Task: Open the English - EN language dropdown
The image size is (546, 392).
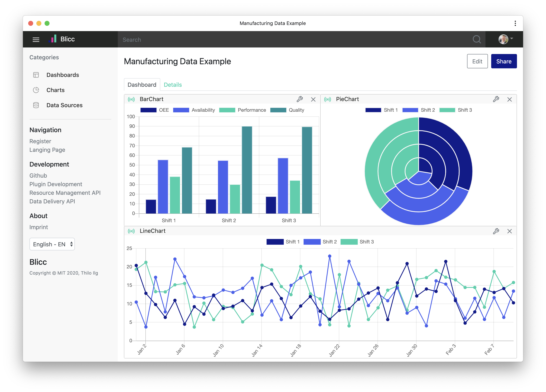Action: point(52,244)
